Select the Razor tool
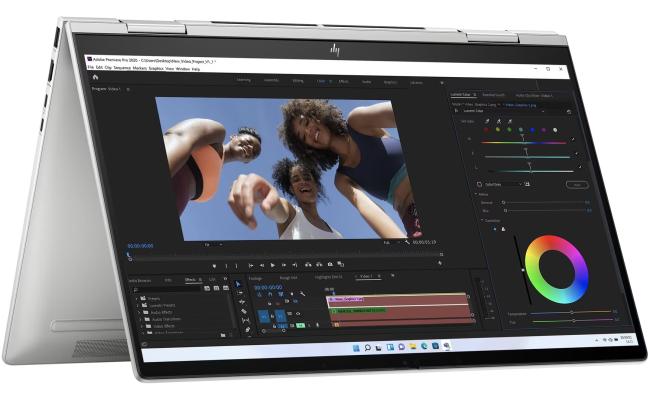 click(244, 311)
